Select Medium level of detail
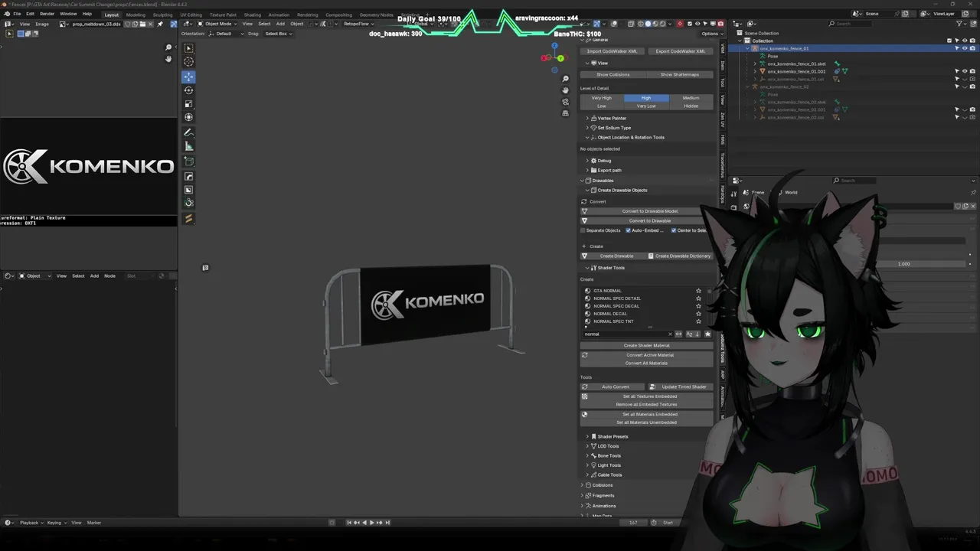The width and height of the screenshot is (980, 551). click(691, 98)
